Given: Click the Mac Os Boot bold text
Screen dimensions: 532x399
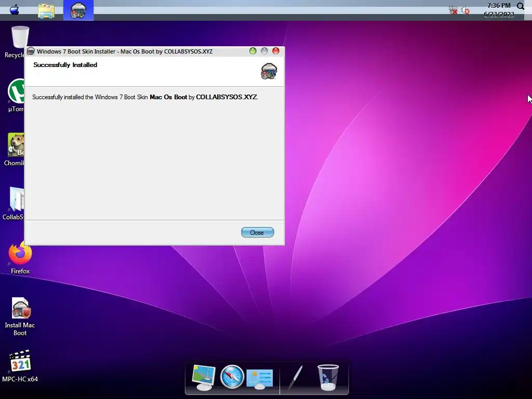Looking at the screenshot, I should (168, 97).
